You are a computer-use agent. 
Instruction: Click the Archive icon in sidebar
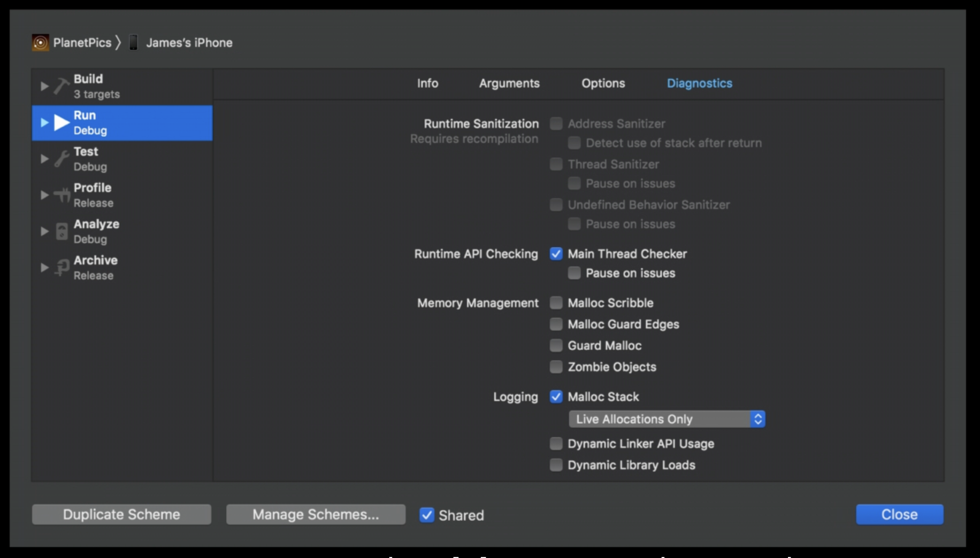tap(62, 268)
